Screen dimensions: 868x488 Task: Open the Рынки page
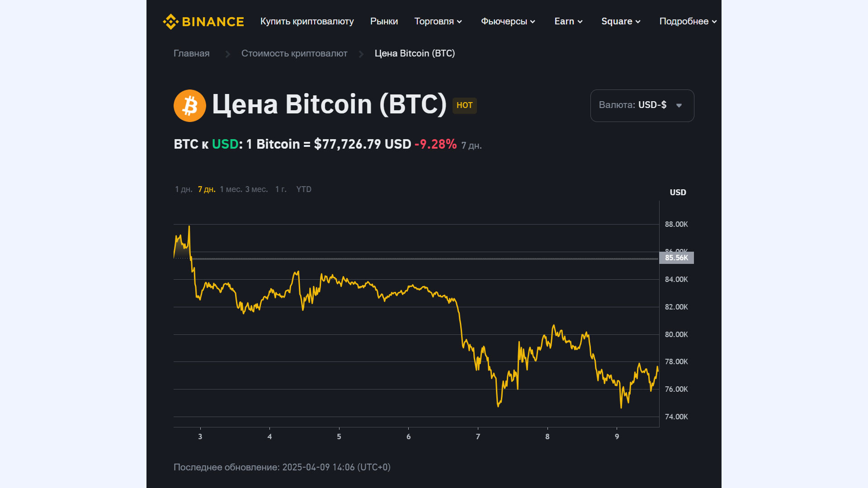[x=384, y=21]
